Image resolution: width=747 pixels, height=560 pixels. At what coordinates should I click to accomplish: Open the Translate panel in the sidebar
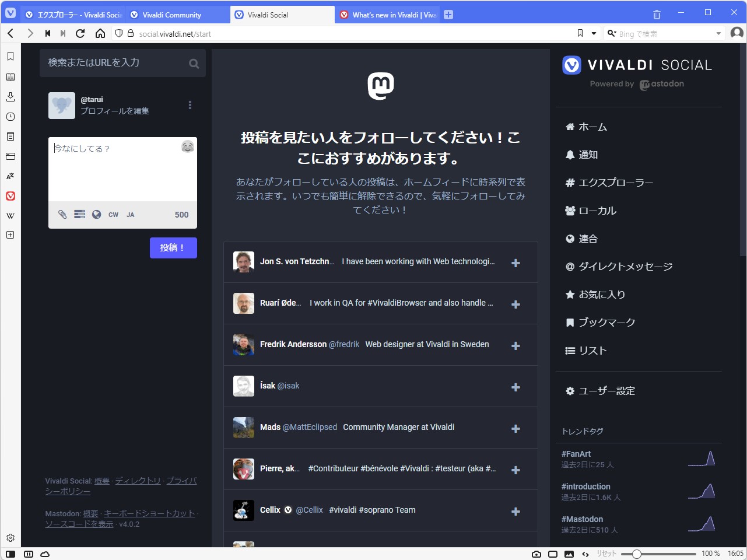click(x=9, y=176)
